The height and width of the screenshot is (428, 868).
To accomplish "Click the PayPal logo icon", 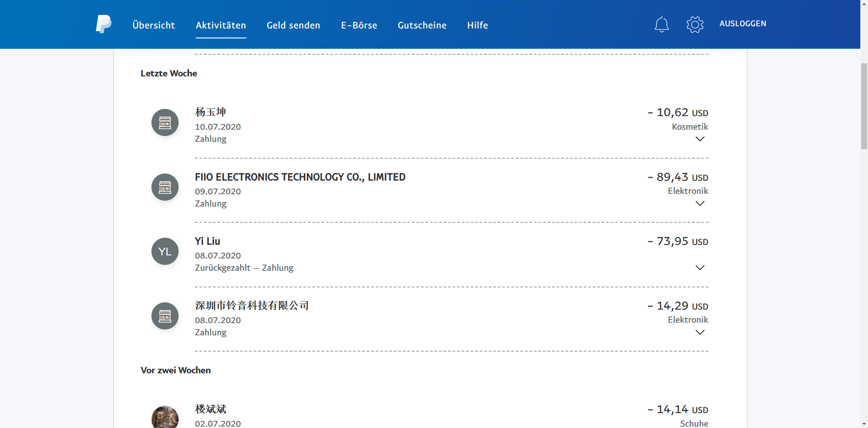I will (x=104, y=24).
